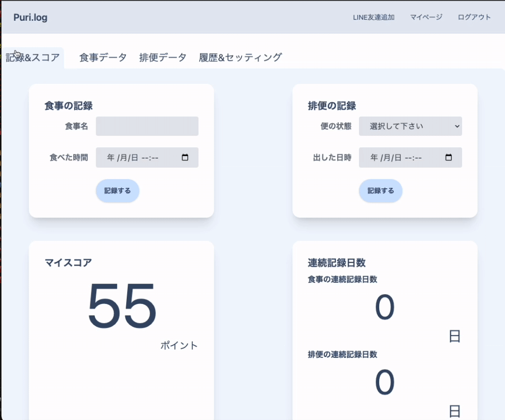Click the LINE友達追加 link

tap(374, 17)
